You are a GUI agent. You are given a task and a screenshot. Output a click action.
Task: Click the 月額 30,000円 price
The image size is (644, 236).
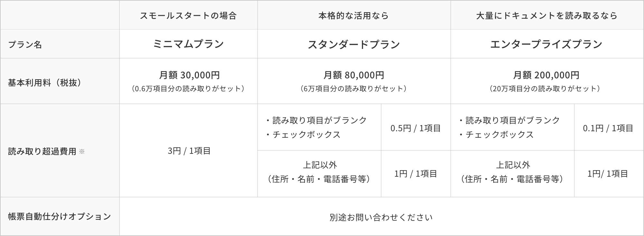189,75
